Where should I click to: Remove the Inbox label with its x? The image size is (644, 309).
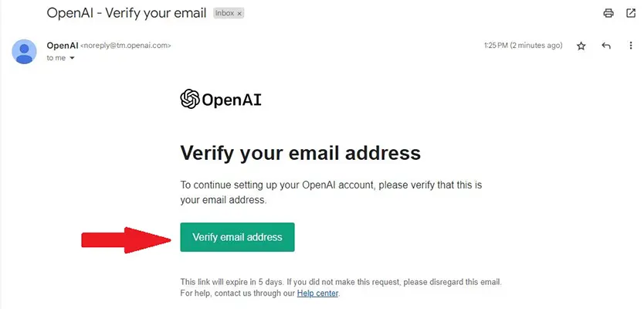point(239,14)
